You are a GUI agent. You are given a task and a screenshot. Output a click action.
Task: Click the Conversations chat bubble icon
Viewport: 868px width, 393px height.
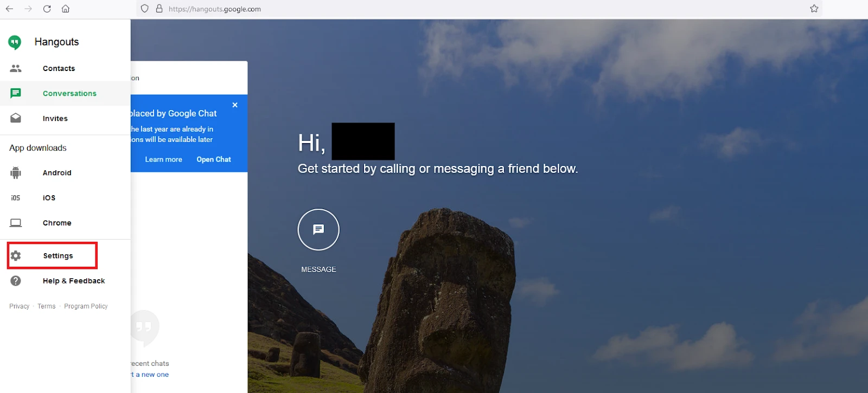16,93
